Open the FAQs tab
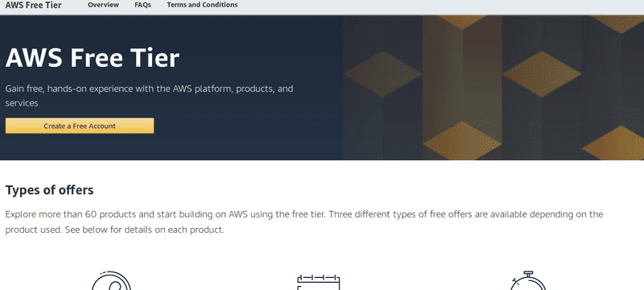The width and height of the screenshot is (644, 290). [142, 5]
